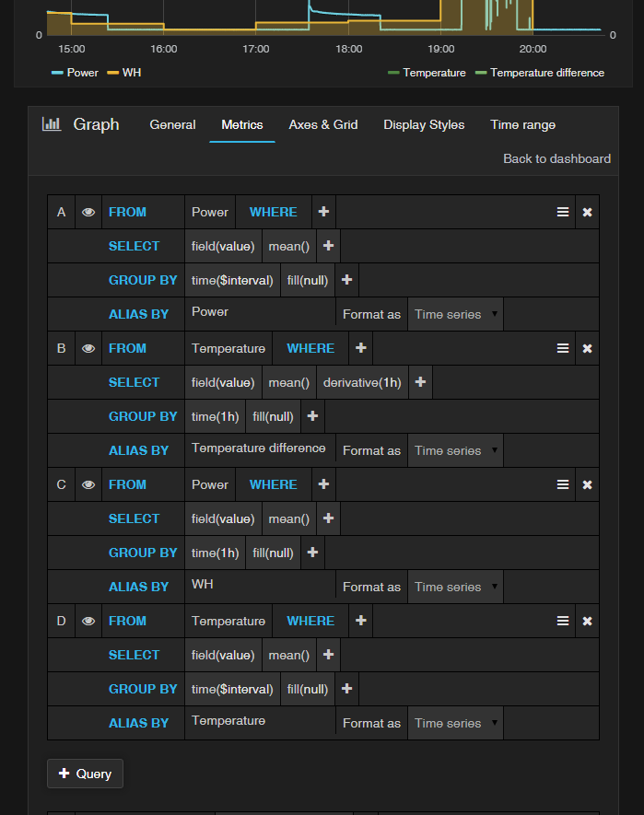Click the Add Query button
This screenshot has height=815, width=644.
point(85,774)
